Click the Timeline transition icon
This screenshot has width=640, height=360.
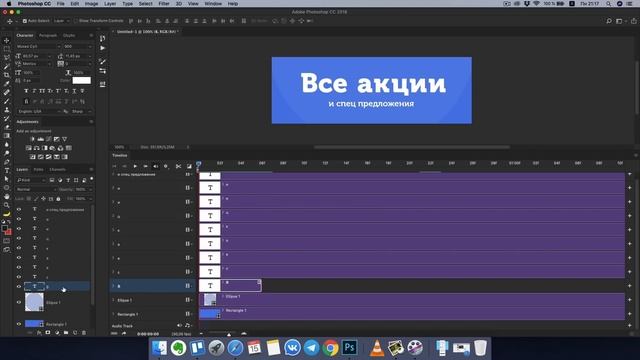(189, 166)
